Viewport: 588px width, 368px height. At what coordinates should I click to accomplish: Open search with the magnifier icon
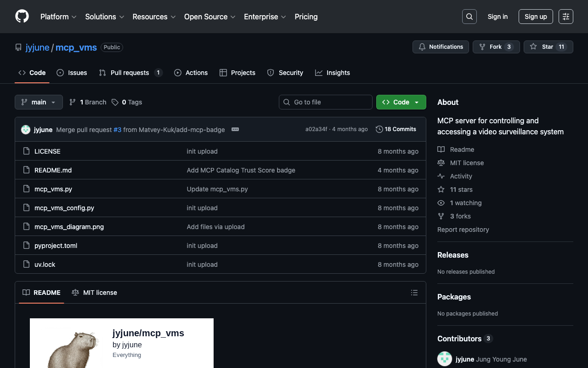click(469, 17)
